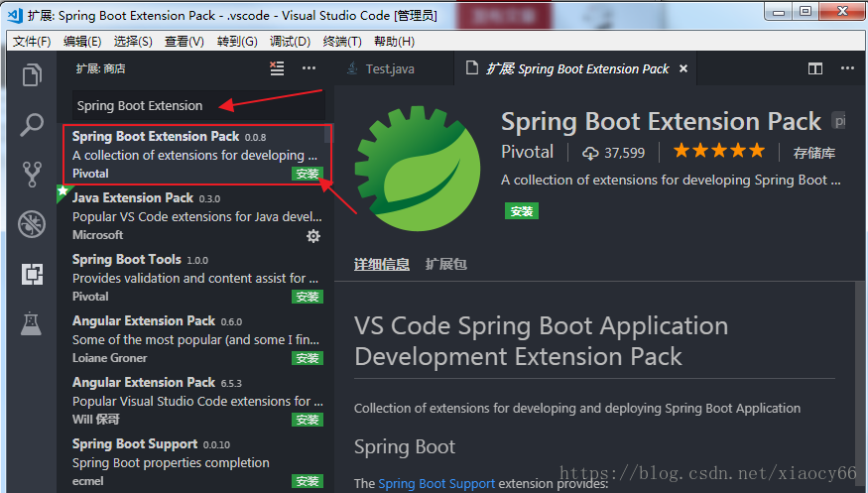Select Angular Extension Pack 6.5.3 item
This screenshot has height=493, width=868.
point(194,401)
